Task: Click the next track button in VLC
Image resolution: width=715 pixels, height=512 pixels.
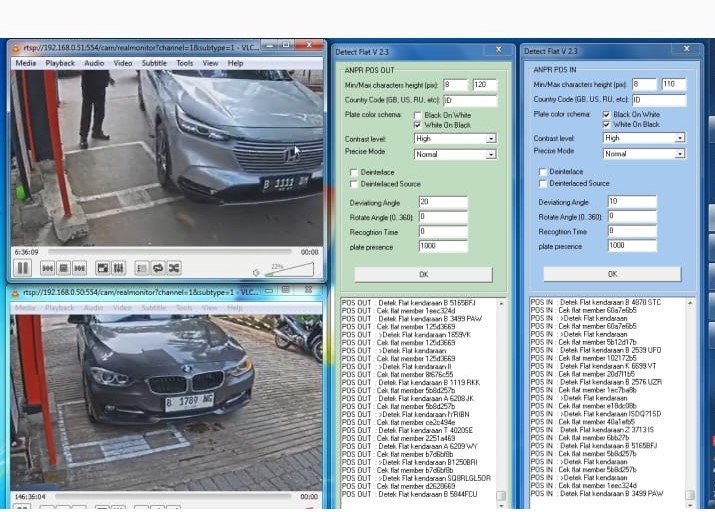Action: click(x=79, y=268)
